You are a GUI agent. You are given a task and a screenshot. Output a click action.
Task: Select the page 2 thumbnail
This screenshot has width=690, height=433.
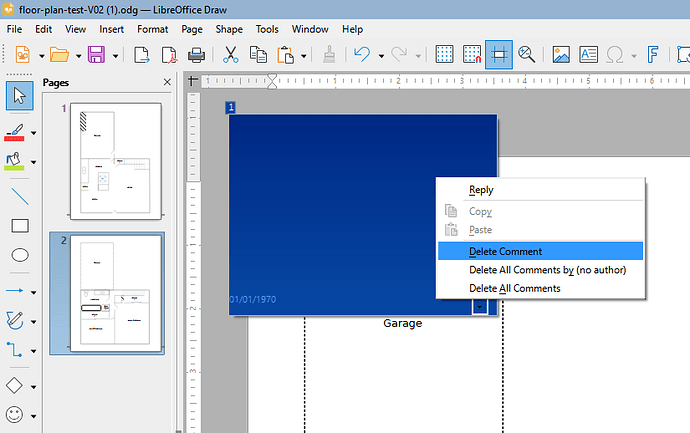(x=116, y=293)
